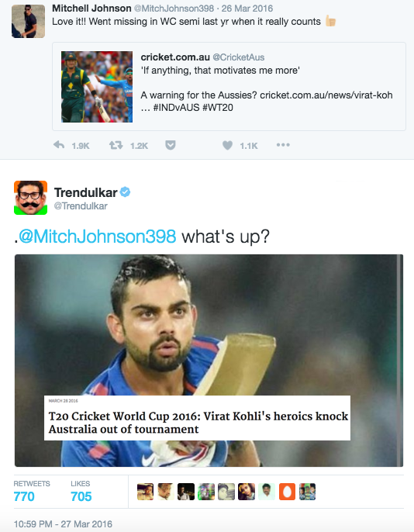Click the #INDvAUS hashtag
414x532 pixels.
pyautogui.click(x=176, y=108)
